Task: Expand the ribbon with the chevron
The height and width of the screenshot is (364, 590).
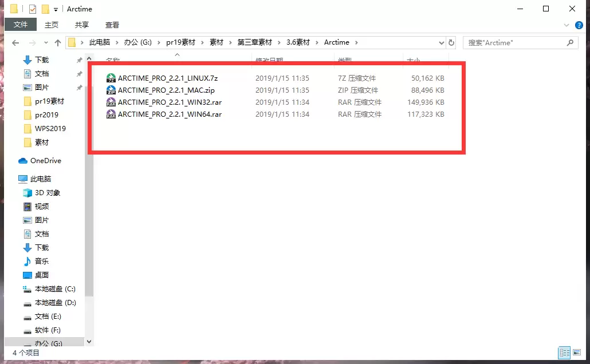Action: tap(567, 25)
